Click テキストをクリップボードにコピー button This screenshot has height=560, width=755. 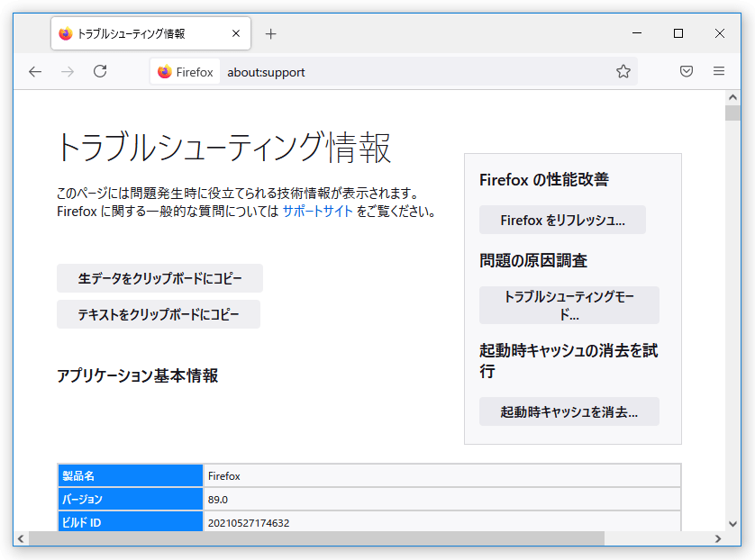(x=159, y=314)
